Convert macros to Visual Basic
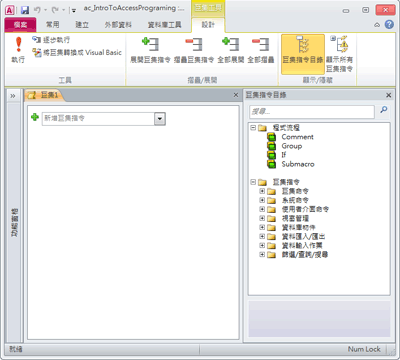The height and width of the screenshot is (360, 400). coord(77,52)
